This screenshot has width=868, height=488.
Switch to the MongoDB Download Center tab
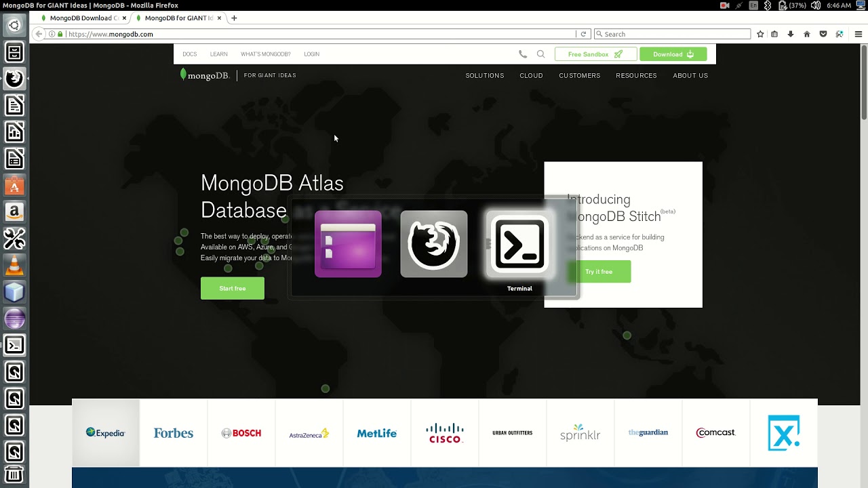coord(83,18)
